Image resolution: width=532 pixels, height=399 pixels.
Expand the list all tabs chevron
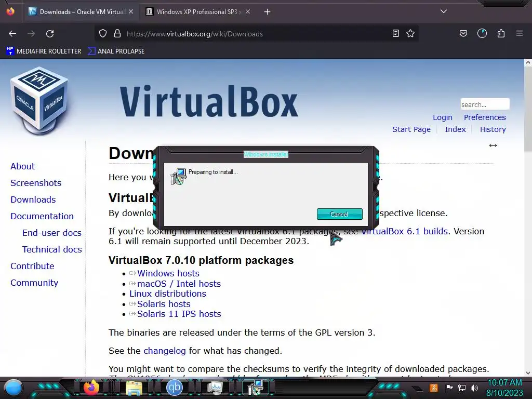pos(444,11)
